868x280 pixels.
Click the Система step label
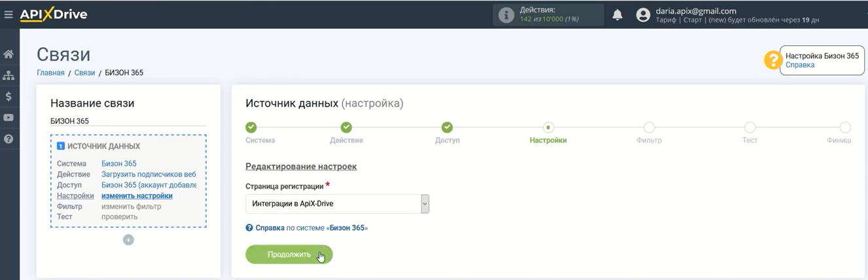260,140
